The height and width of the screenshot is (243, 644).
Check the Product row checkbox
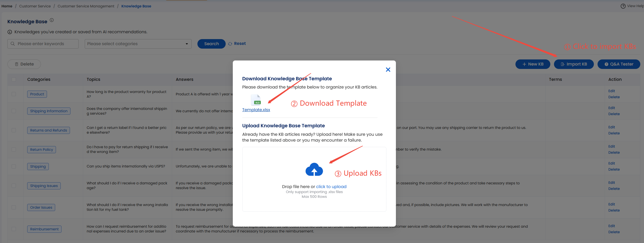click(14, 94)
